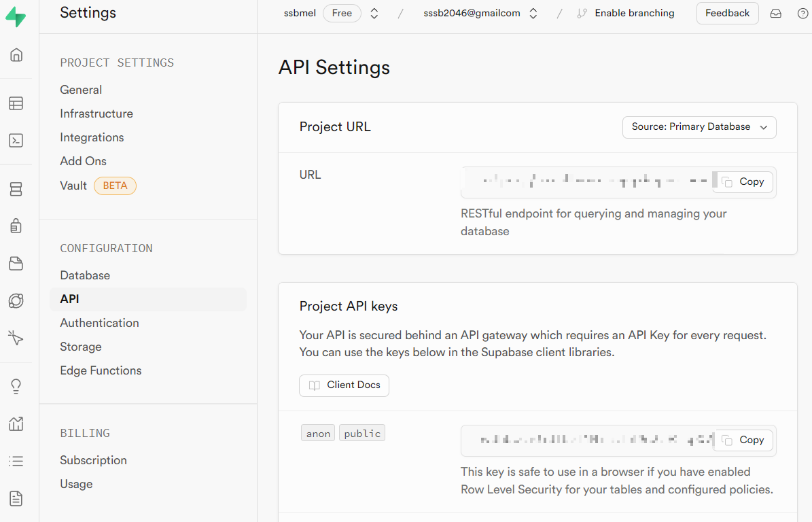Open the Database icon in sidebar
The width and height of the screenshot is (812, 522).
[16, 189]
